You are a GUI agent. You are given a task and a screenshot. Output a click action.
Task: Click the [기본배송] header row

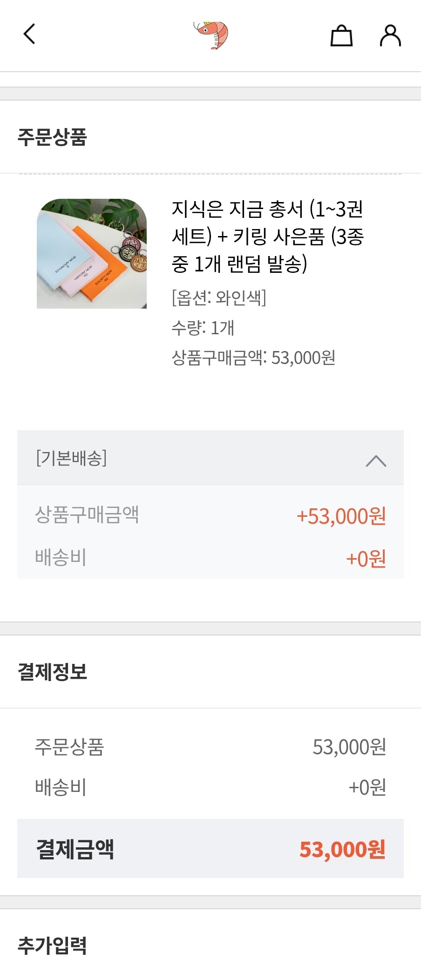[x=210, y=458]
